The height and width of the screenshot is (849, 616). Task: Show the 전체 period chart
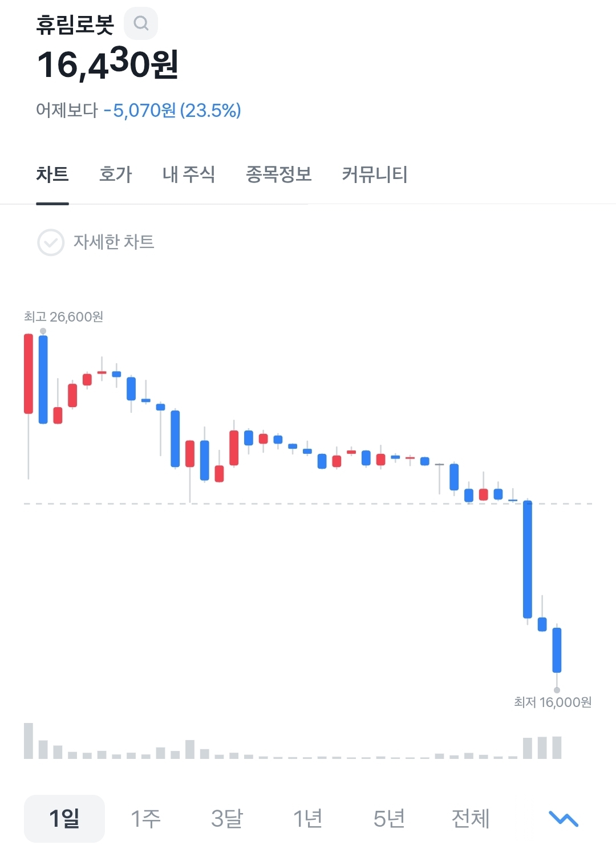[471, 818]
